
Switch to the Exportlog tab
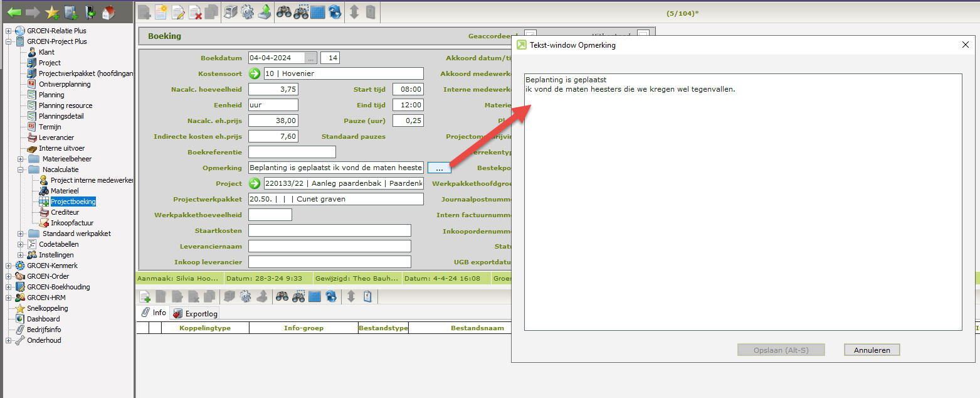click(x=195, y=313)
